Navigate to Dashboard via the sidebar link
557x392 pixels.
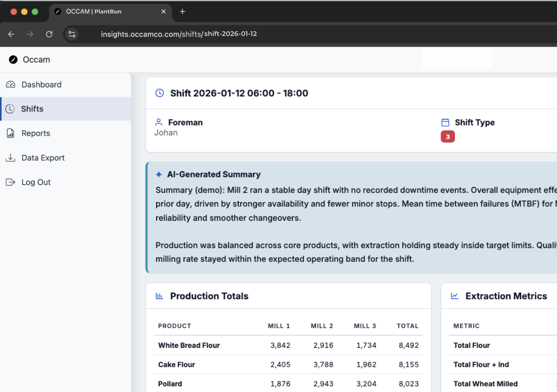(41, 84)
